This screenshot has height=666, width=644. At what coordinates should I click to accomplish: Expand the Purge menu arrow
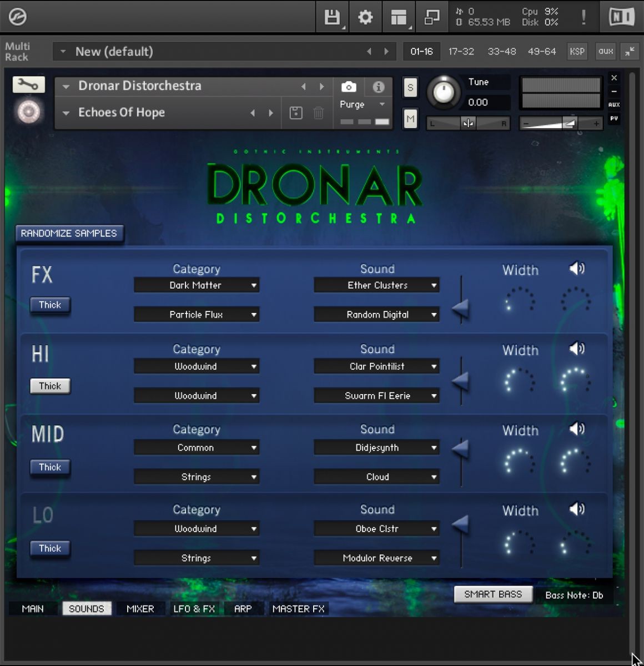tap(382, 104)
